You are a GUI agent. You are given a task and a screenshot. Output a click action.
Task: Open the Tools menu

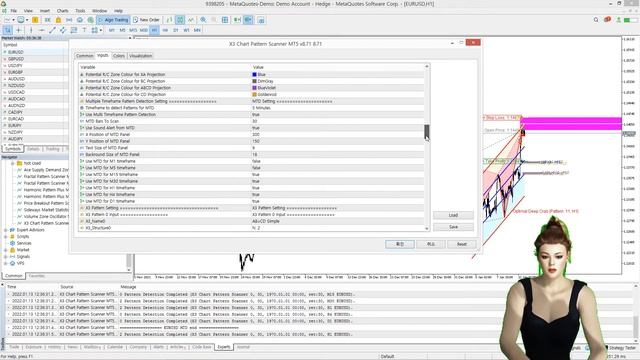(x=80, y=11)
